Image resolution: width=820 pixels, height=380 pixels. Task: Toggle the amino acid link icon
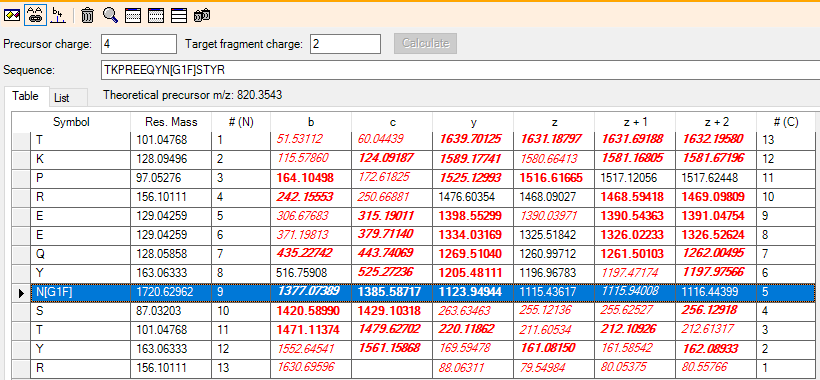[x=35, y=15]
